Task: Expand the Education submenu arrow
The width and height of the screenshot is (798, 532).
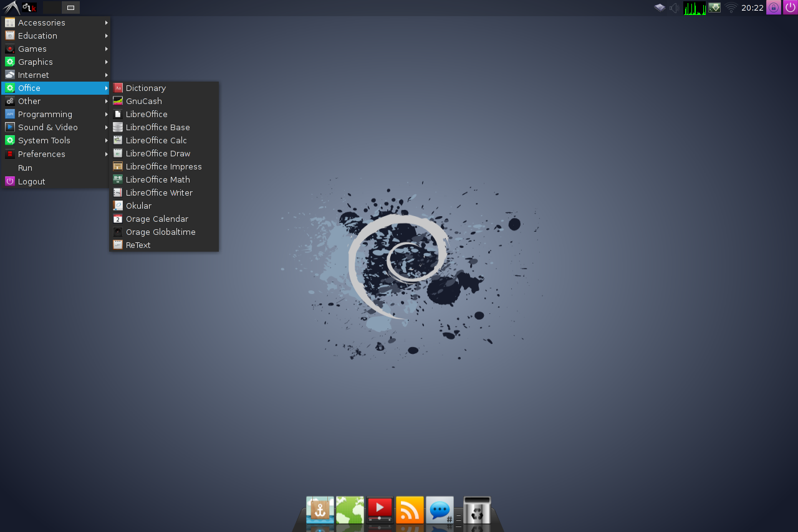Action: 107,36
